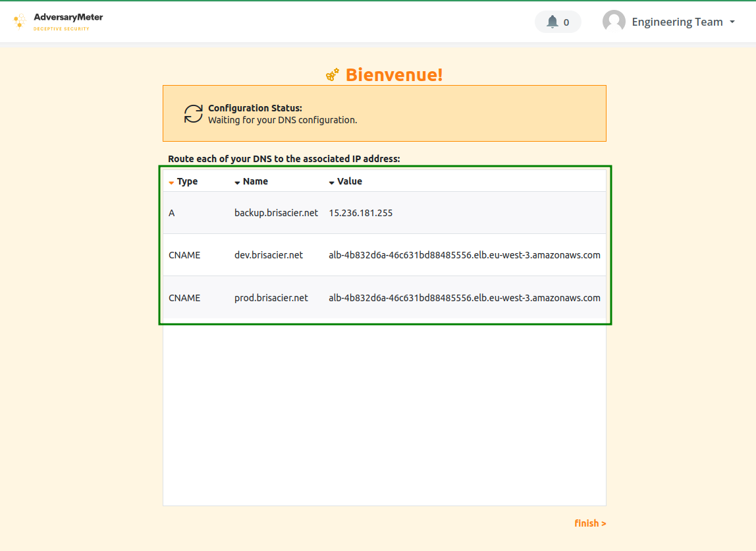
Task: Click the AdversaryMeter bee logo
Action: point(20,22)
